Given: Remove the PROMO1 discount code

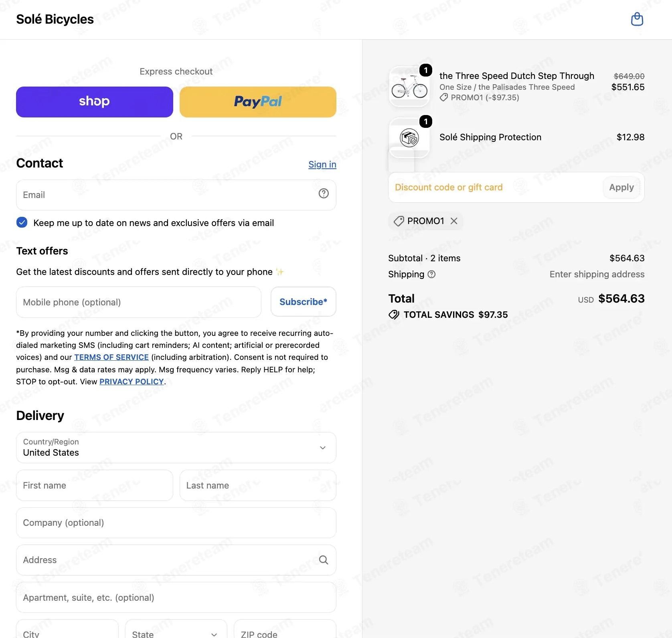Looking at the screenshot, I should [x=454, y=221].
